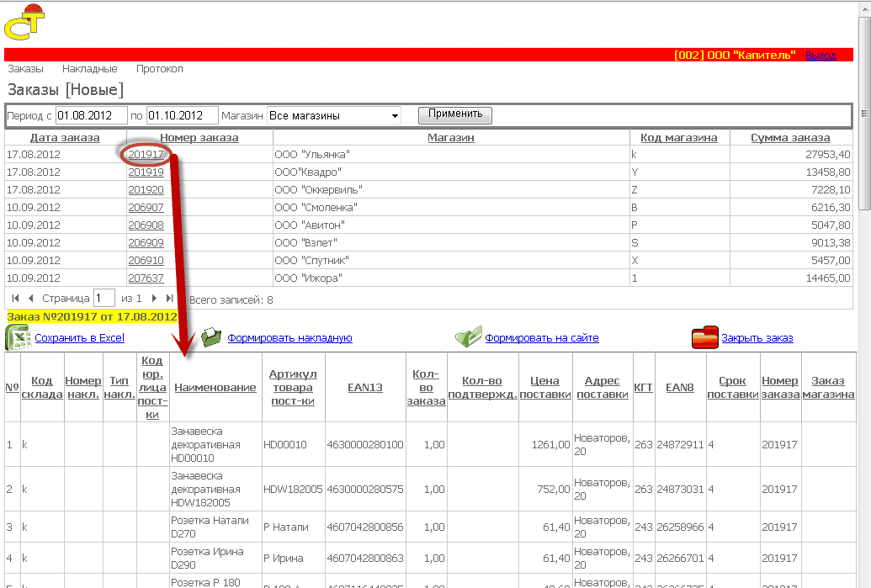Click Закрыть заказ link
Viewport: 871px width, 588px height.
757,337
